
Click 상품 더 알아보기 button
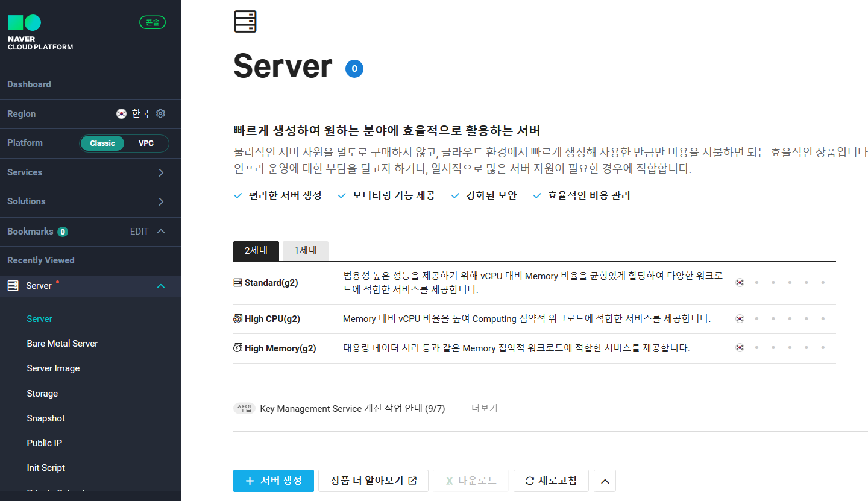373,481
